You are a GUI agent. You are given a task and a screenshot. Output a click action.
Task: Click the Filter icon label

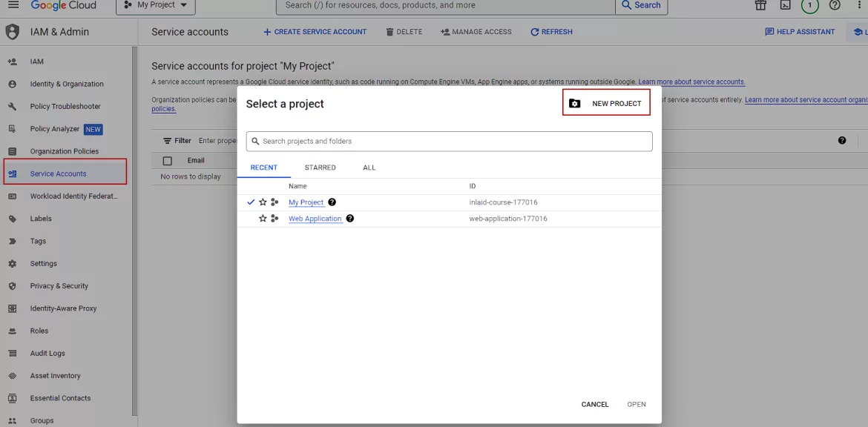pos(177,141)
